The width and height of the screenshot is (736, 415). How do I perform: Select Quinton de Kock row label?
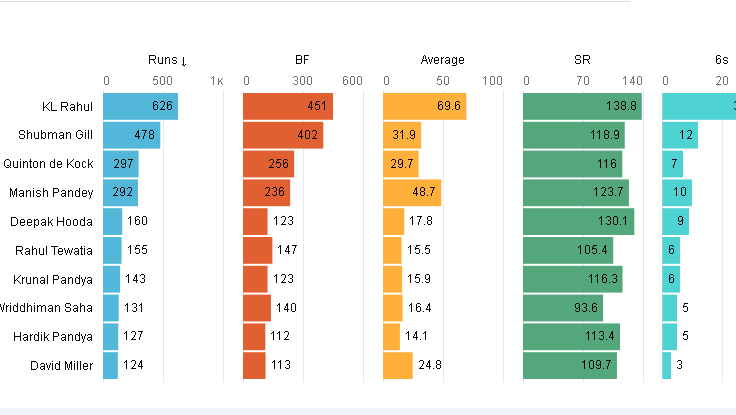(x=49, y=164)
